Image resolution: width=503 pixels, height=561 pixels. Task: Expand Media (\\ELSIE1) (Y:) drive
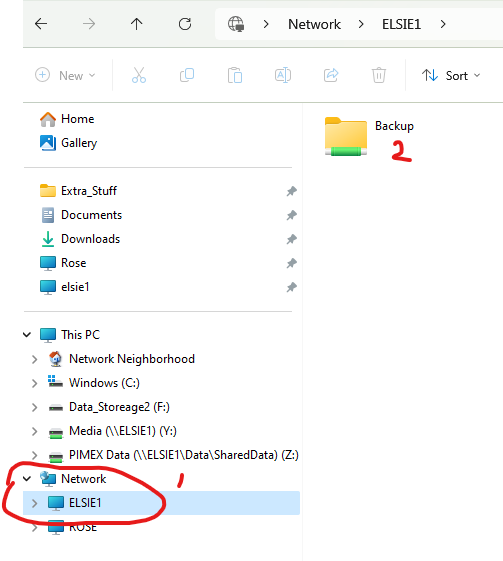pyautogui.click(x=34, y=431)
